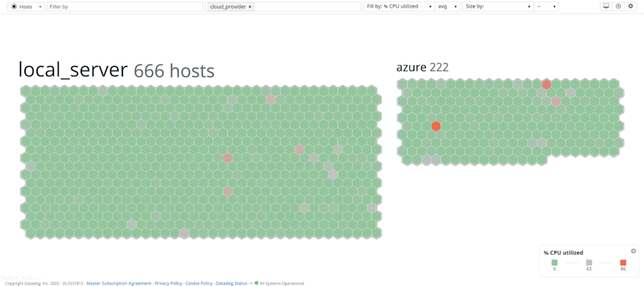Open the settings gear in top toolbar
The height and width of the screenshot is (286, 644).
click(631, 7)
